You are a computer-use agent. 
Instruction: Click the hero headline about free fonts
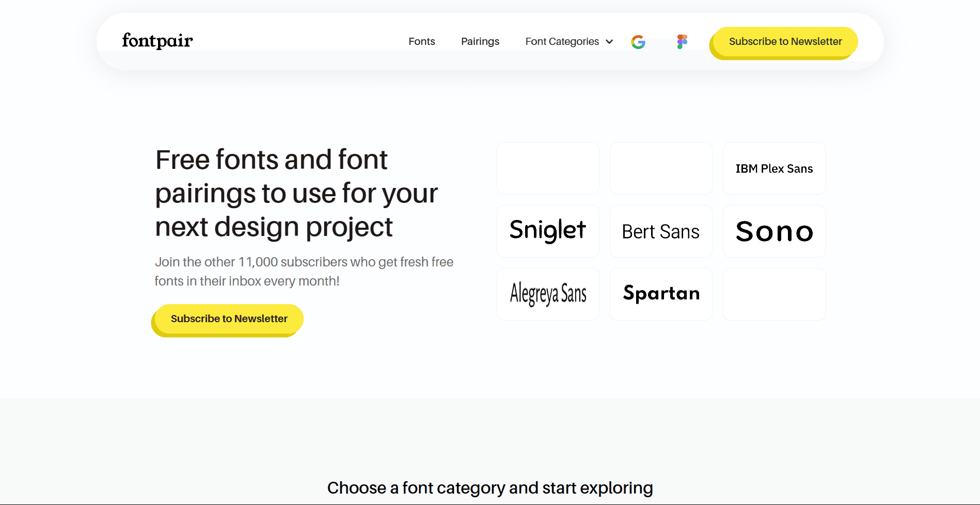click(x=296, y=193)
